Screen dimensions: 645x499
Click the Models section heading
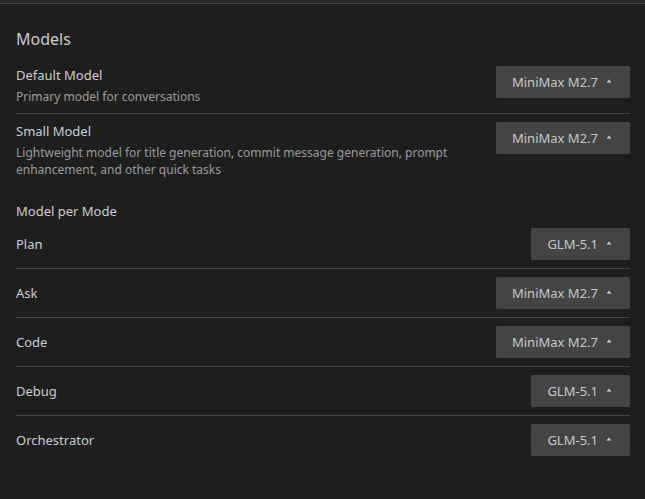click(x=43, y=40)
